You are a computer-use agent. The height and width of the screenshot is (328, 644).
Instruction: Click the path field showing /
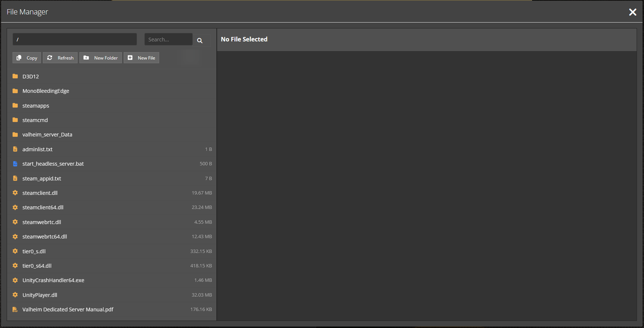tap(75, 40)
